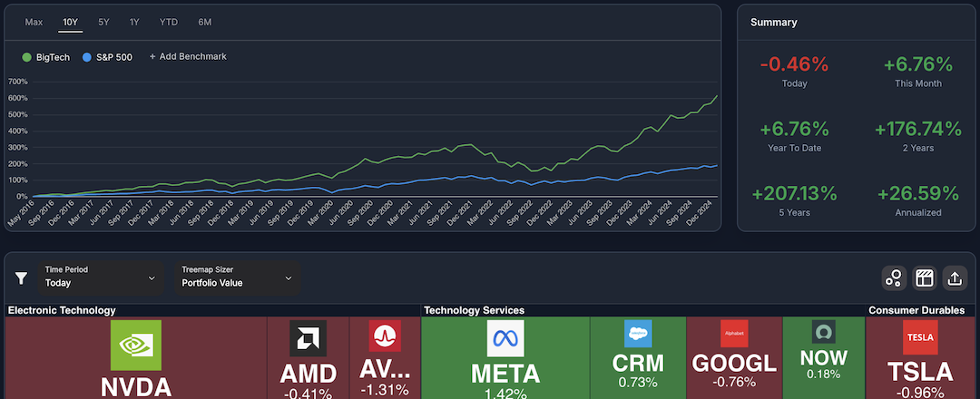Viewport: 980px width, 399px height.
Task: Open the Treemap Sizer dropdown
Action: coord(238,277)
